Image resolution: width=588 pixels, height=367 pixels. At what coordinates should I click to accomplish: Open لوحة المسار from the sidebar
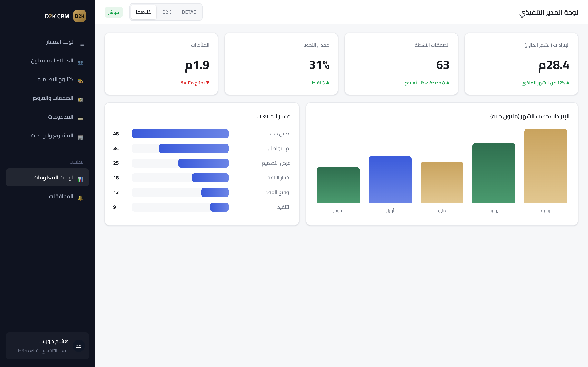[x=47, y=42]
